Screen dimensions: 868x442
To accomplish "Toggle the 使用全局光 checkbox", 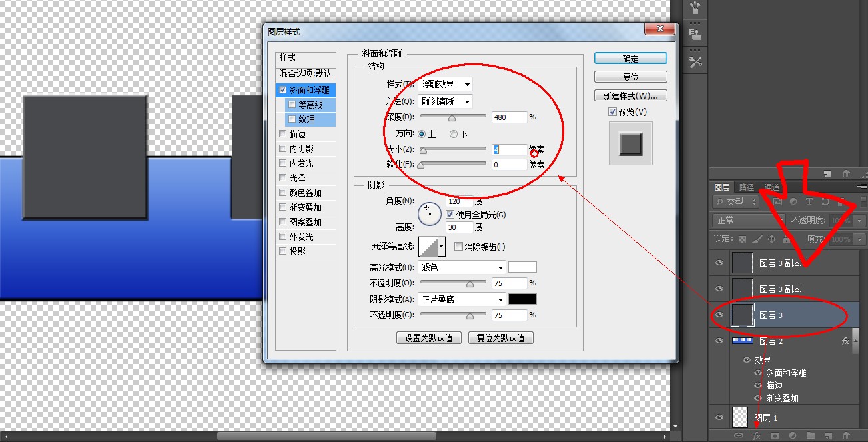I will pos(450,215).
